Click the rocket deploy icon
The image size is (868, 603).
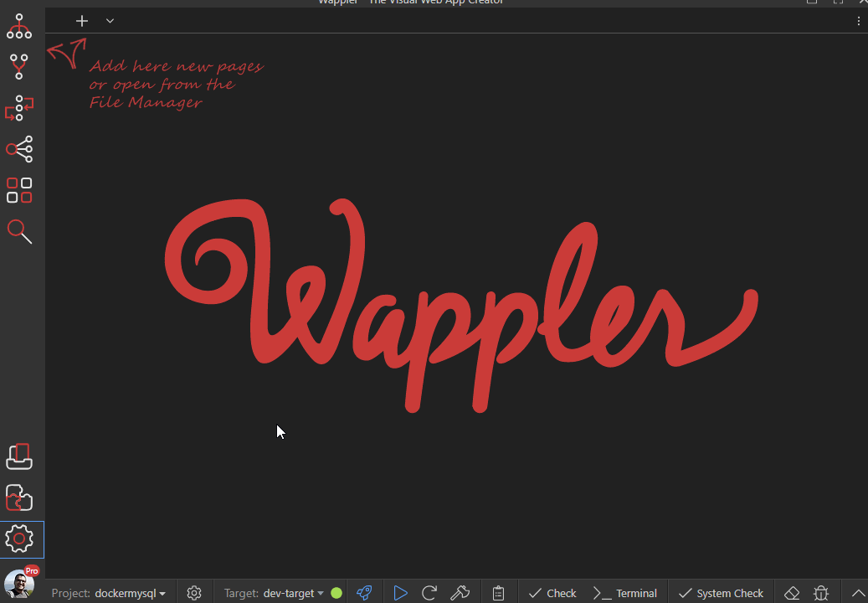click(x=364, y=593)
